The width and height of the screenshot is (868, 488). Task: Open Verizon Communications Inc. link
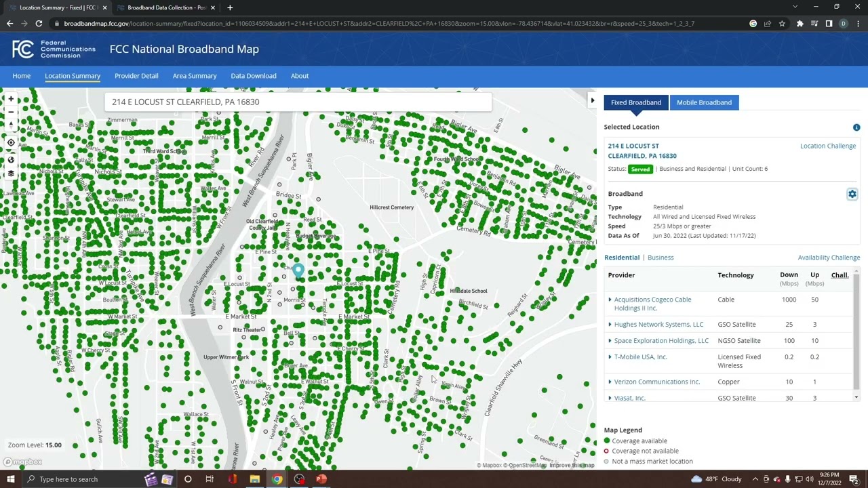[656, 382]
